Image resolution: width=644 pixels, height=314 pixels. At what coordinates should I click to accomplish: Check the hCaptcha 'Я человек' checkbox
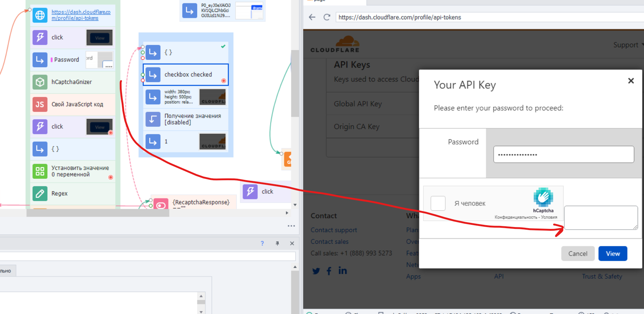[438, 203]
